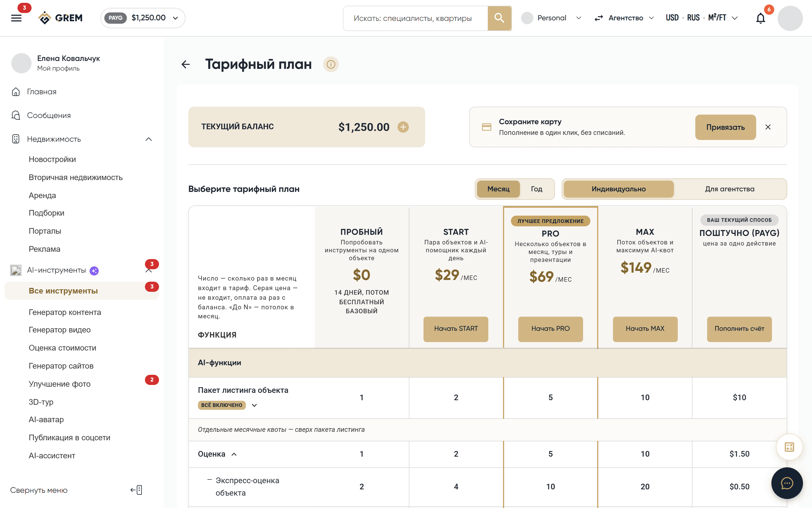Viewport: 812px width, 508px height.
Task: Open the Personal account dropdown
Action: tap(551, 18)
